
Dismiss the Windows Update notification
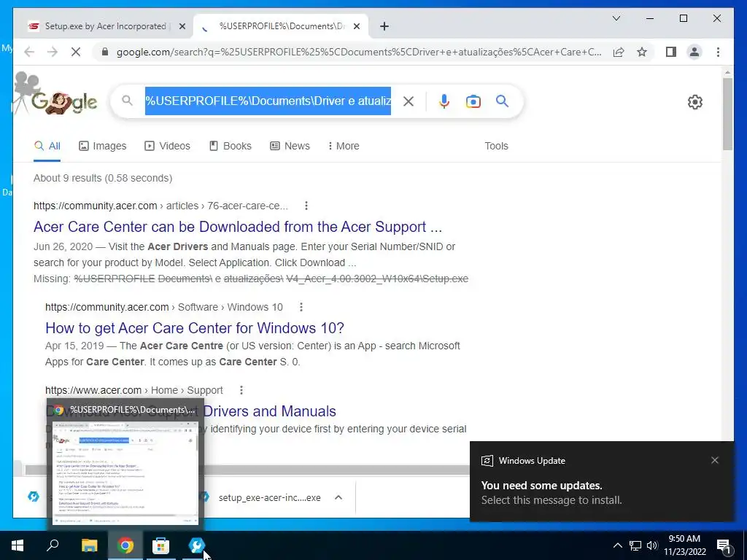coord(715,460)
